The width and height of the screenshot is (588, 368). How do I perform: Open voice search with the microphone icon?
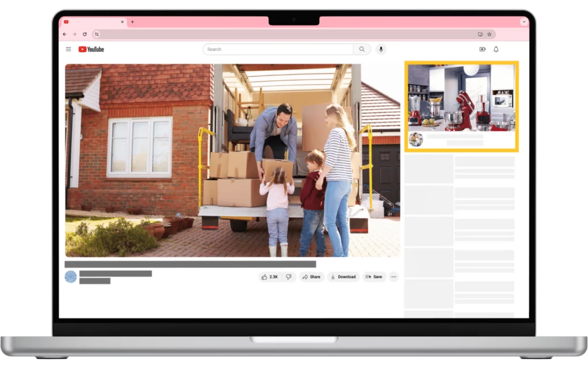click(x=381, y=49)
